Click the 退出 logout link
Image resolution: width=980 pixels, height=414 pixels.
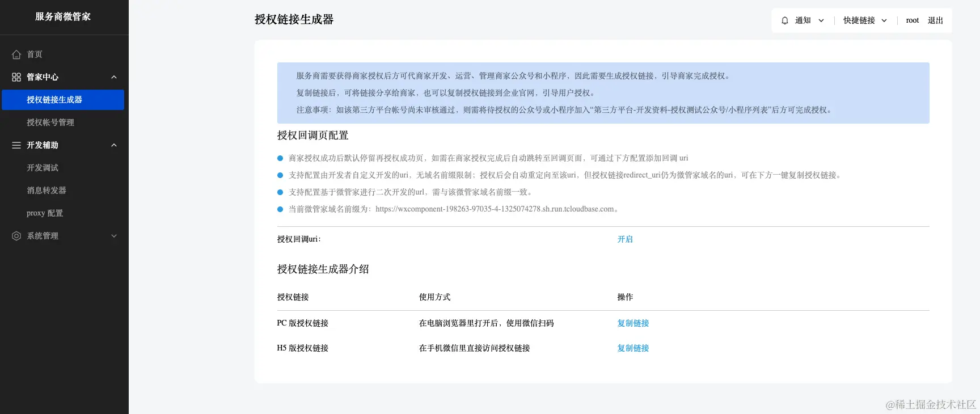click(x=935, y=20)
